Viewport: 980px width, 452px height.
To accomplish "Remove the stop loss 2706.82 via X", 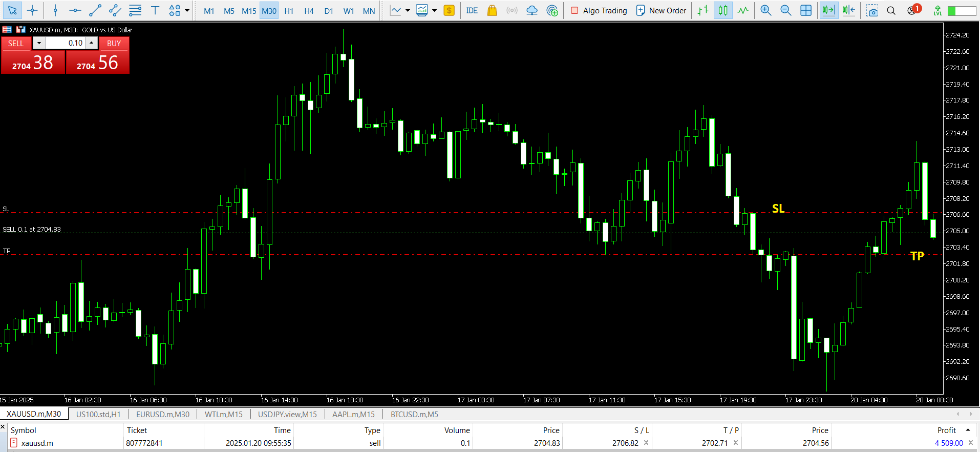I will (x=646, y=443).
